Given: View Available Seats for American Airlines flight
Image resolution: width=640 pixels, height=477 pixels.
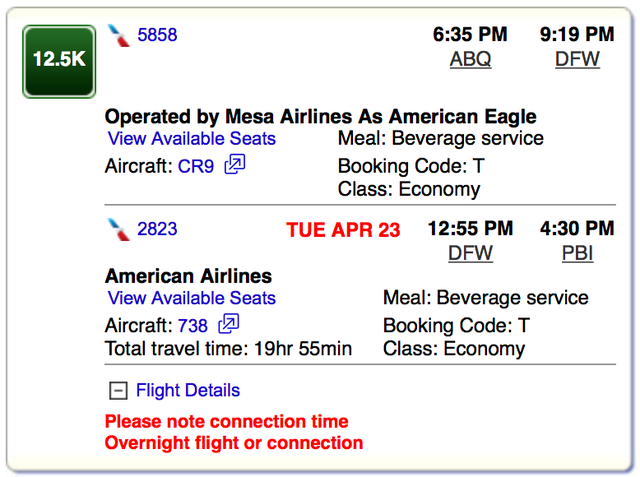Looking at the screenshot, I should (x=191, y=298).
